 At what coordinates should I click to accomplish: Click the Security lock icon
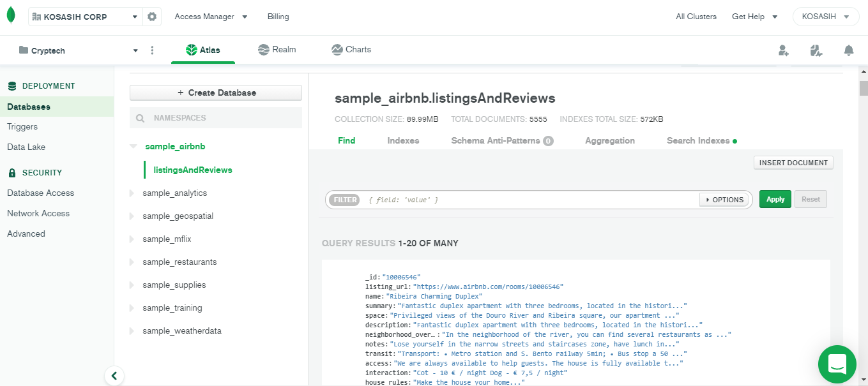[12, 173]
